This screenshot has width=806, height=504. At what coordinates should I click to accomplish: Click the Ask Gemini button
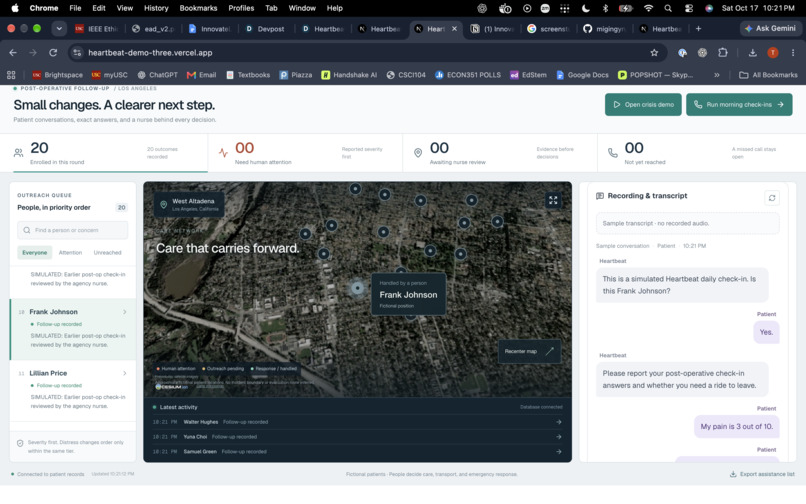point(770,29)
